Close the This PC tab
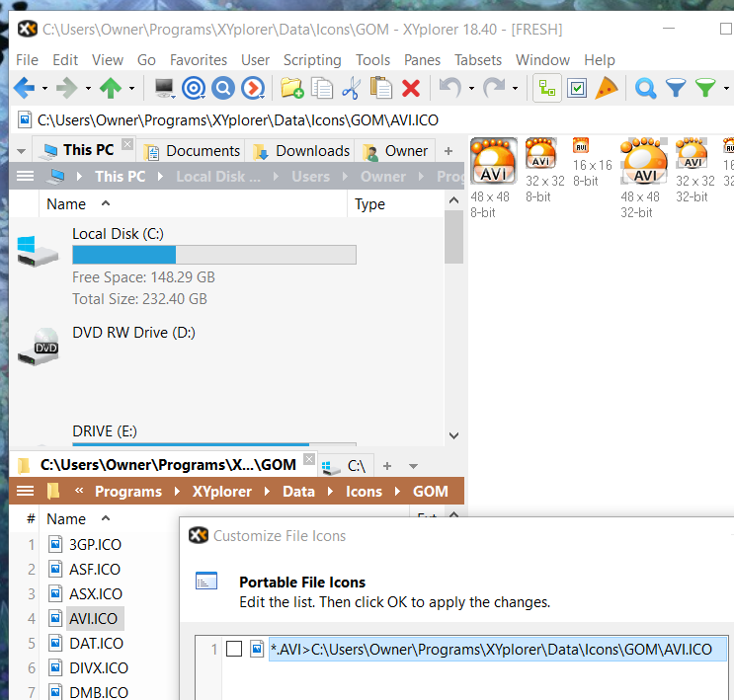Viewport: 734px width, 700px height. coord(127,143)
